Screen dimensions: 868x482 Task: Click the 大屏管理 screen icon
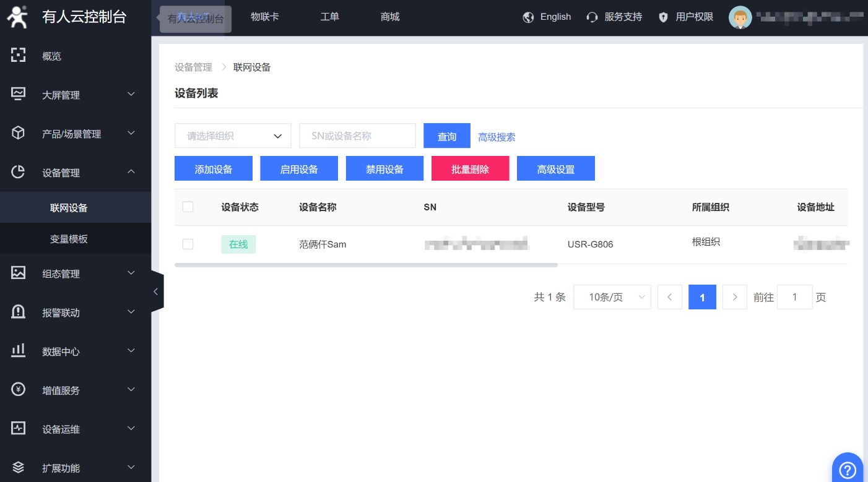[19, 94]
